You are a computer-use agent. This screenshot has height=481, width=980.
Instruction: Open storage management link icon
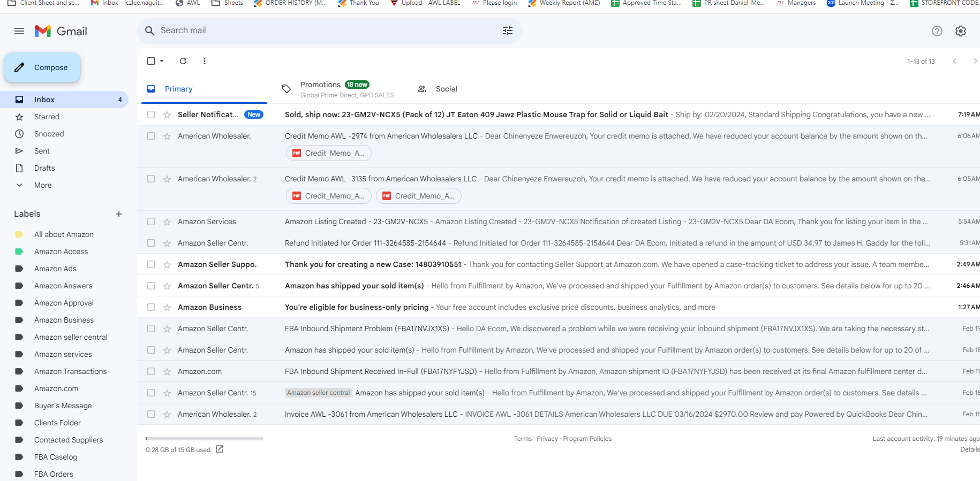click(x=220, y=449)
